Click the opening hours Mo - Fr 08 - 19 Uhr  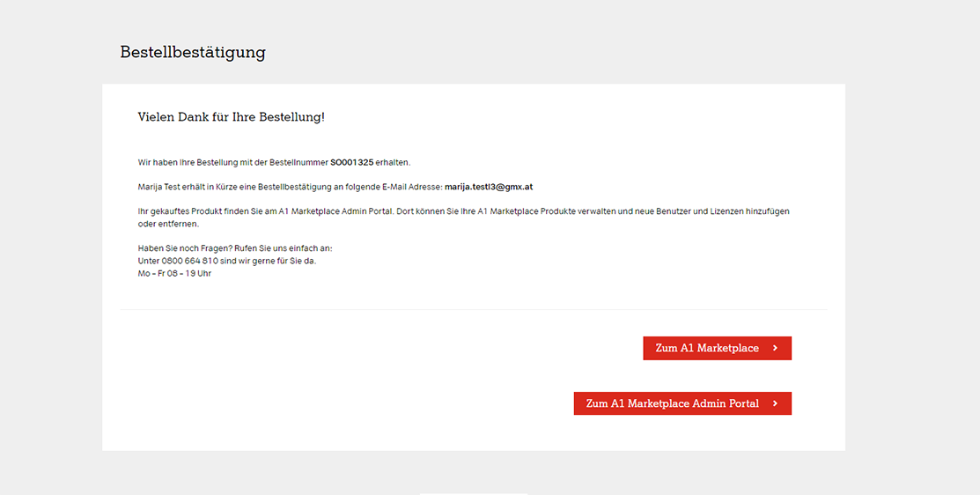(174, 273)
